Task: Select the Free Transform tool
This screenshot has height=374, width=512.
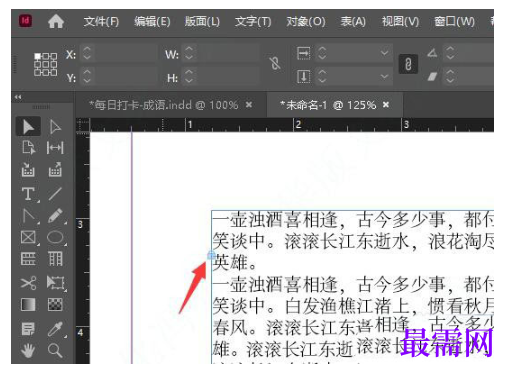Action: (56, 283)
